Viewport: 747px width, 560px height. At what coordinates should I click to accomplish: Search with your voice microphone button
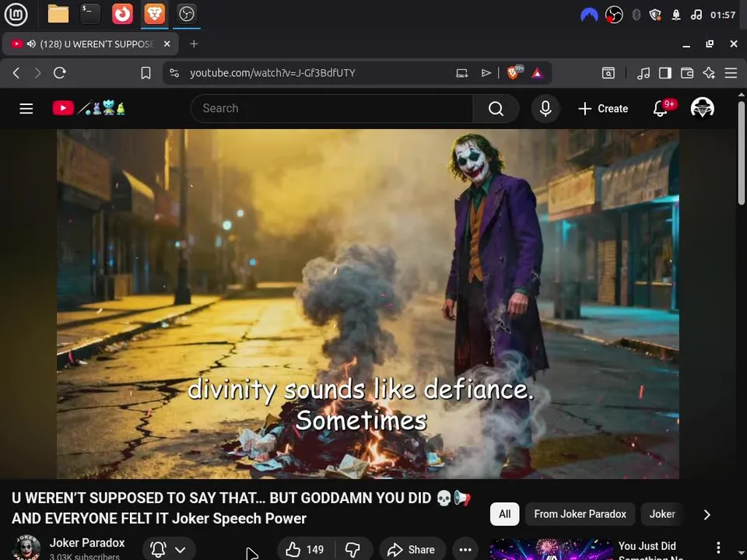[545, 109]
